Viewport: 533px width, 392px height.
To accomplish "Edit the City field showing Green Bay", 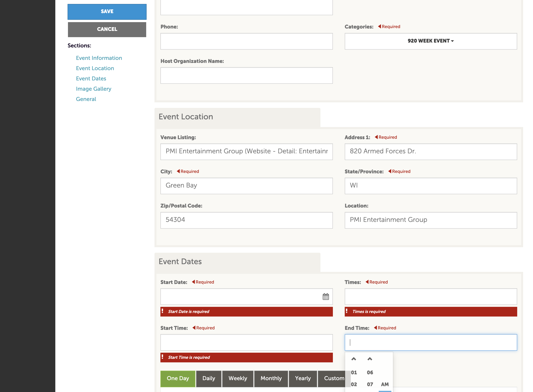I will click(x=247, y=186).
